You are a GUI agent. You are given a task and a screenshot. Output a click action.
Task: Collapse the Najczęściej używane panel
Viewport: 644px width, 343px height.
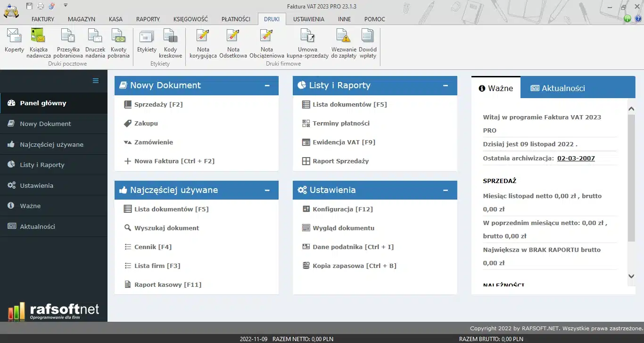(267, 190)
